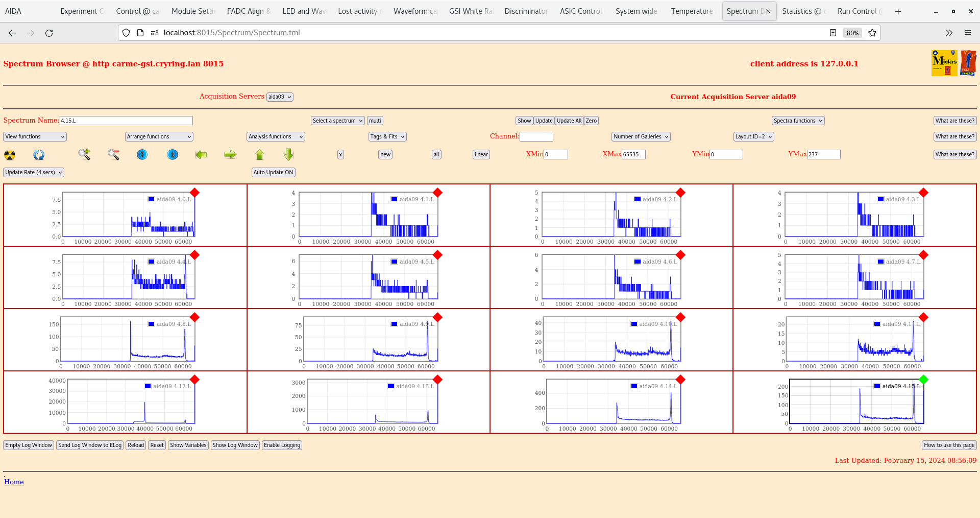Screen dimensions: 980x518
Task: Open the Update Rate dropdown
Action: click(x=34, y=173)
